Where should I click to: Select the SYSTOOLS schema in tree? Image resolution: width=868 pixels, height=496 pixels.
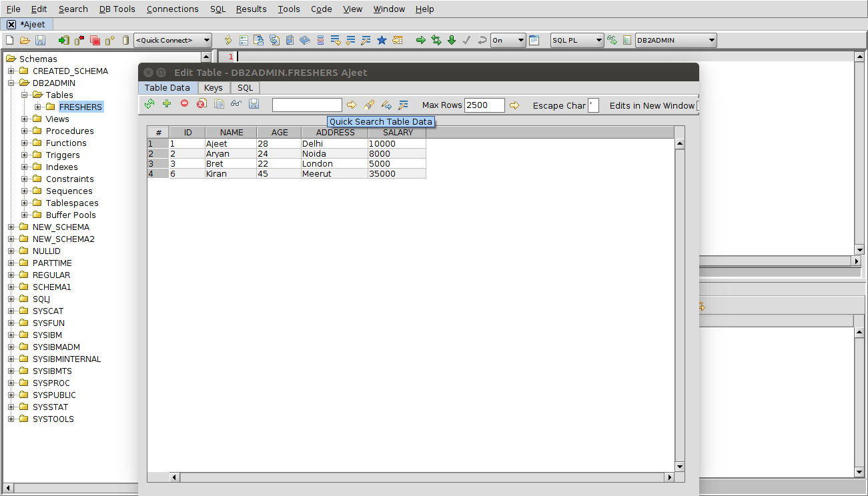click(53, 419)
